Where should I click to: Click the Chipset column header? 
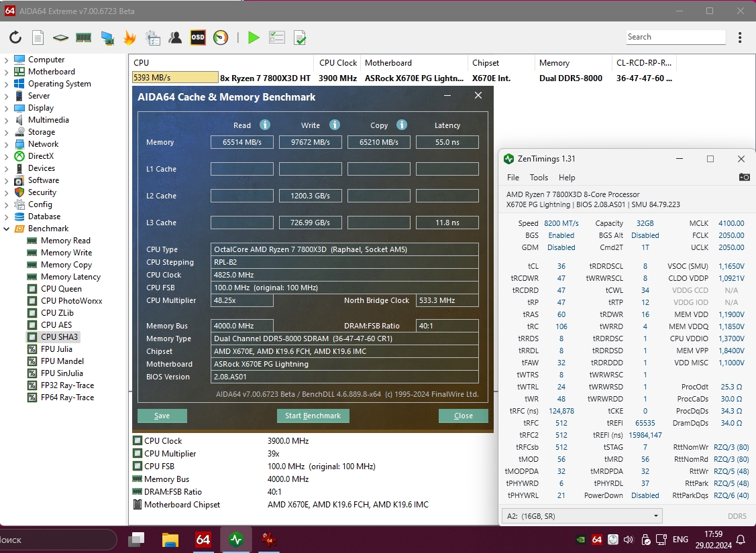click(501, 62)
